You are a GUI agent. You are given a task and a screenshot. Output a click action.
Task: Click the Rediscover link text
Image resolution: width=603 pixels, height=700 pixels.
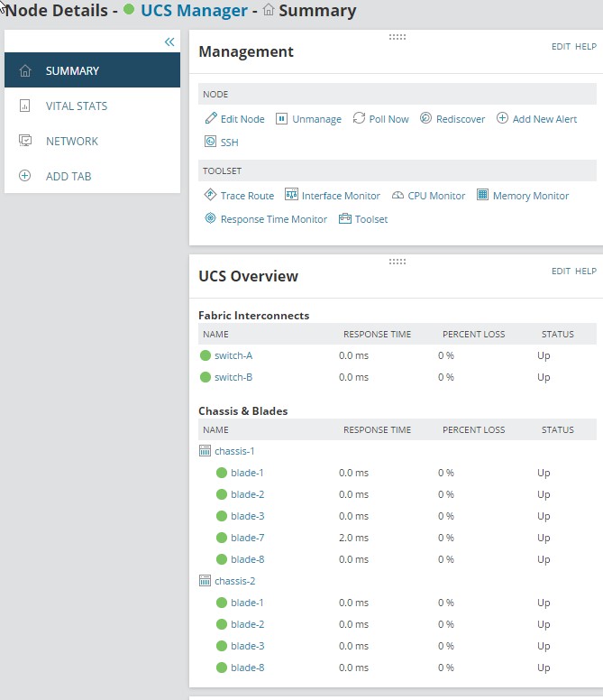point(461,119)
